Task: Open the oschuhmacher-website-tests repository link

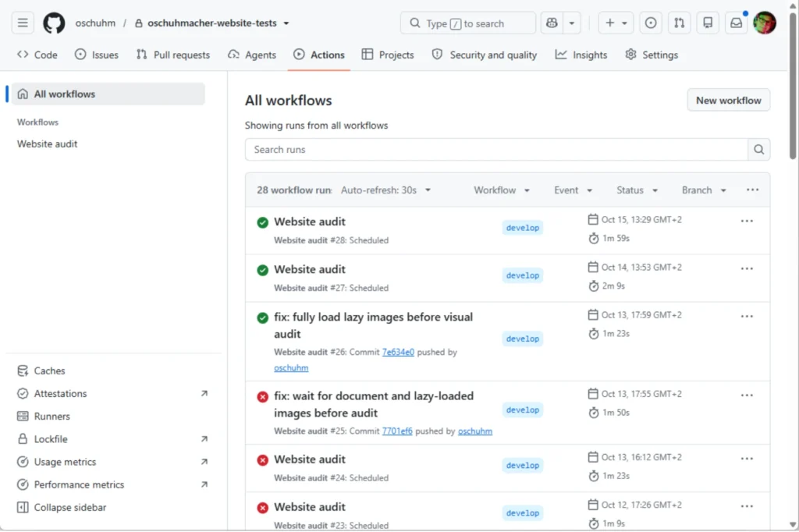Action: [212, 23]
